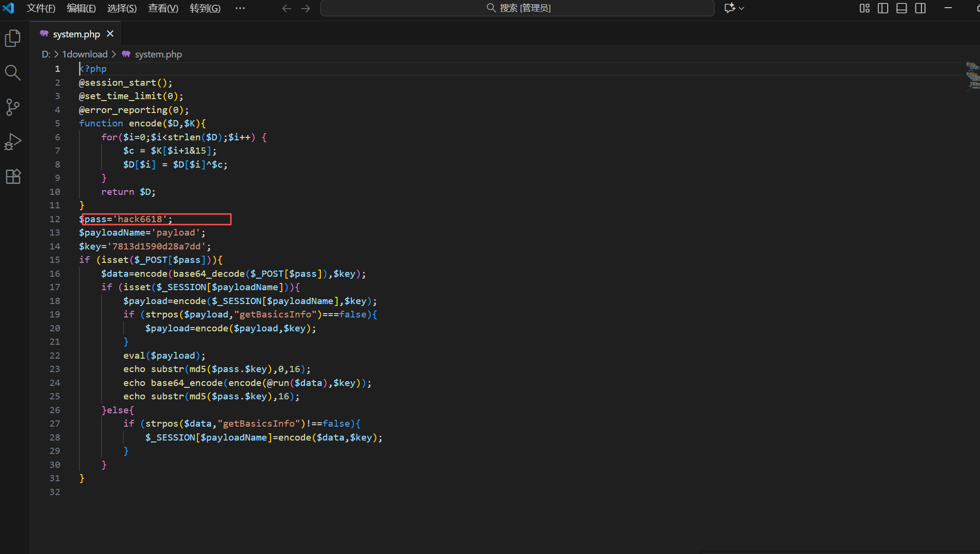The height and width of the screenshot is (554, 980).
Task: Open the Source Control view
Action: tap(13, 107)
